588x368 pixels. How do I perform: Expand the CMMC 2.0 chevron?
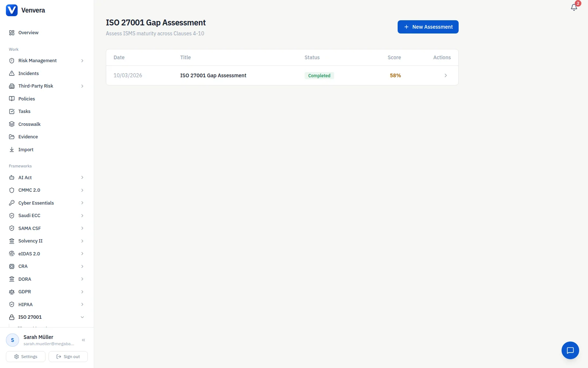[x=82, y=190]
